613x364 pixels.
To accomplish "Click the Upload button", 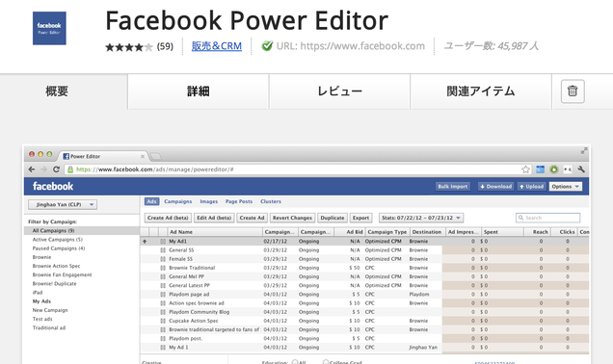I will tap(532, 186).
